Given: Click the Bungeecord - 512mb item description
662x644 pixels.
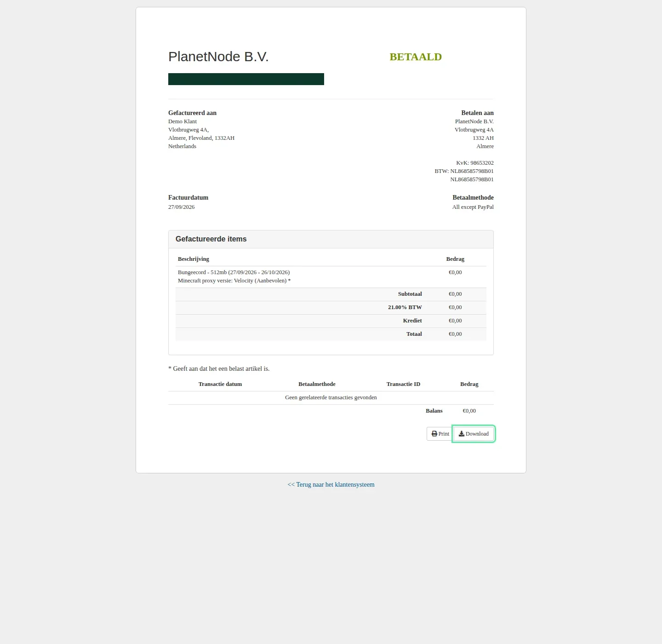Looking at the screenshot, I should (234, 272).
